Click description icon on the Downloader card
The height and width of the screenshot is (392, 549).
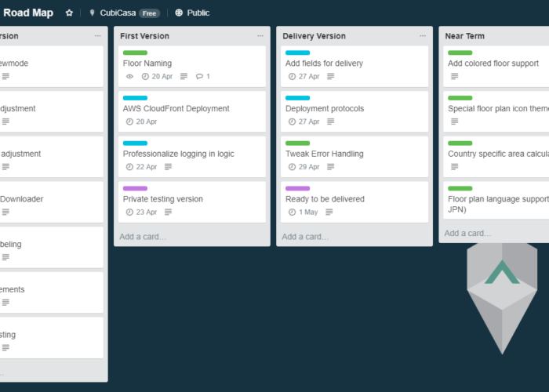(5, 212)
